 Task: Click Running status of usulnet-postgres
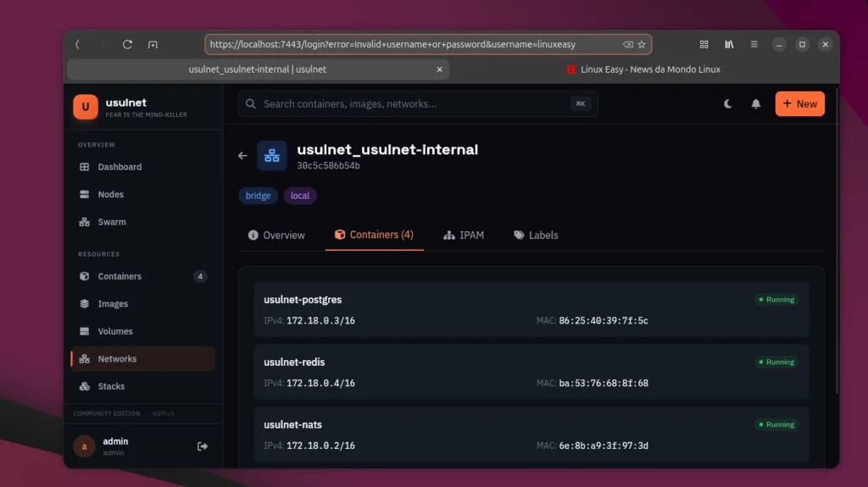(x=776, y=299)
